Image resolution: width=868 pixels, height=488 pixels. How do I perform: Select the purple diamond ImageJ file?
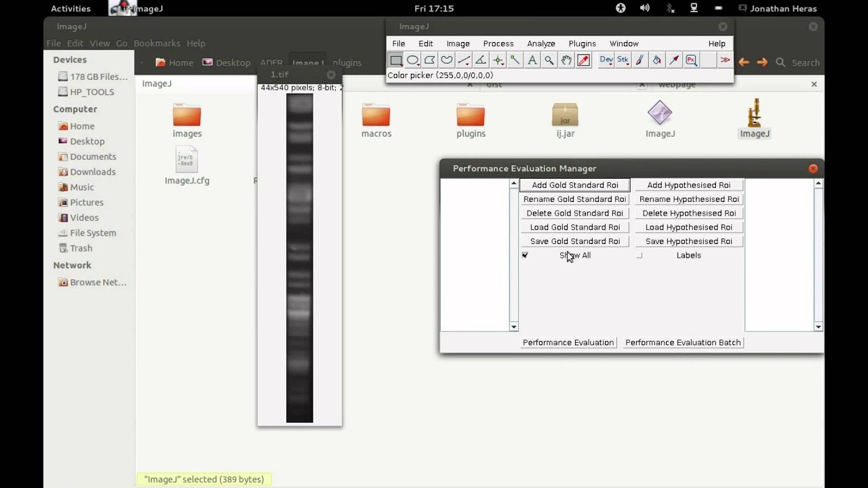tap(660, 120)
